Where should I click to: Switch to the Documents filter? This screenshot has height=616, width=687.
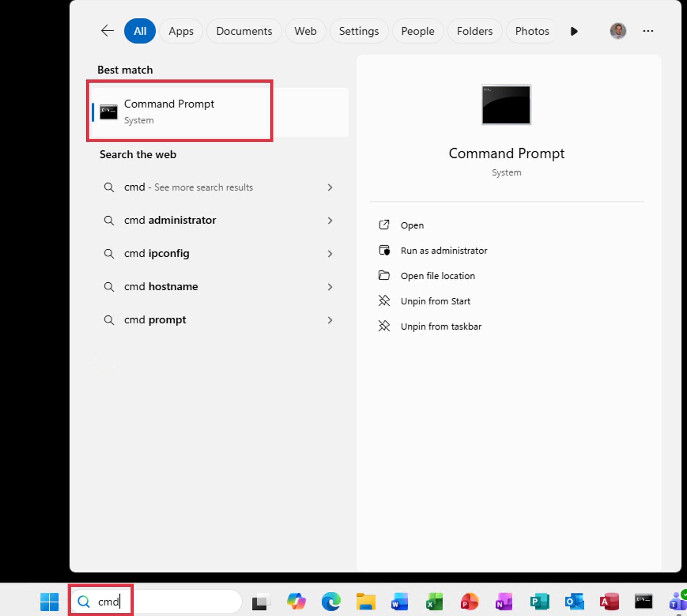point(244,31)
